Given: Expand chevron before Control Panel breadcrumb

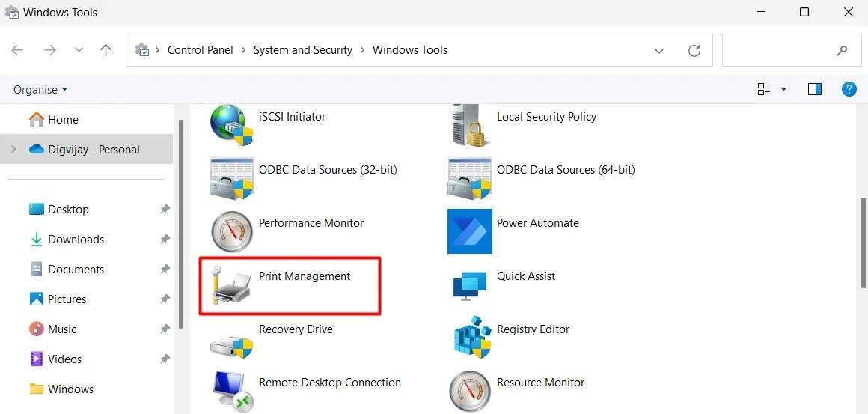Looking at the screenshot, I should 157,50.
